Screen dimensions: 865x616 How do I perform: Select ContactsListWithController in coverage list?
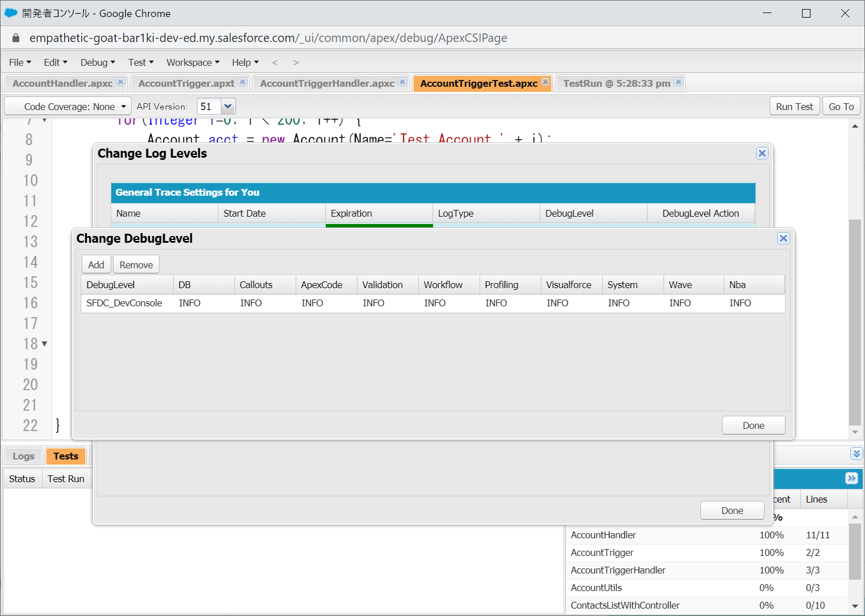[x=707, y=605]
